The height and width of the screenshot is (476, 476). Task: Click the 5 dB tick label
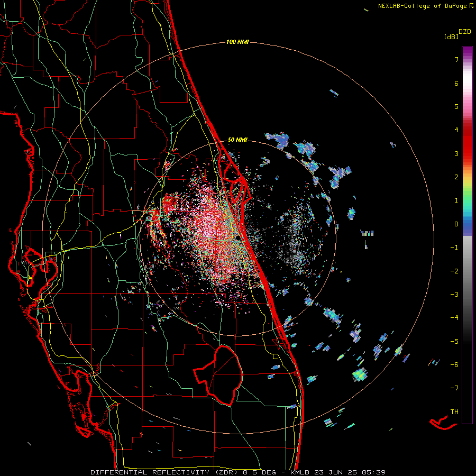pos(456,106)
